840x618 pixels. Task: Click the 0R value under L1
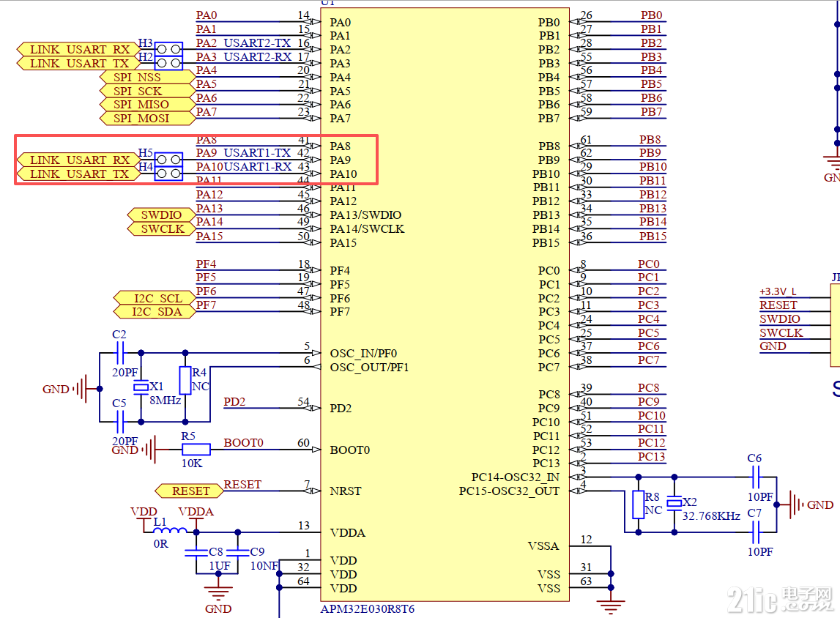click(160, 544)
